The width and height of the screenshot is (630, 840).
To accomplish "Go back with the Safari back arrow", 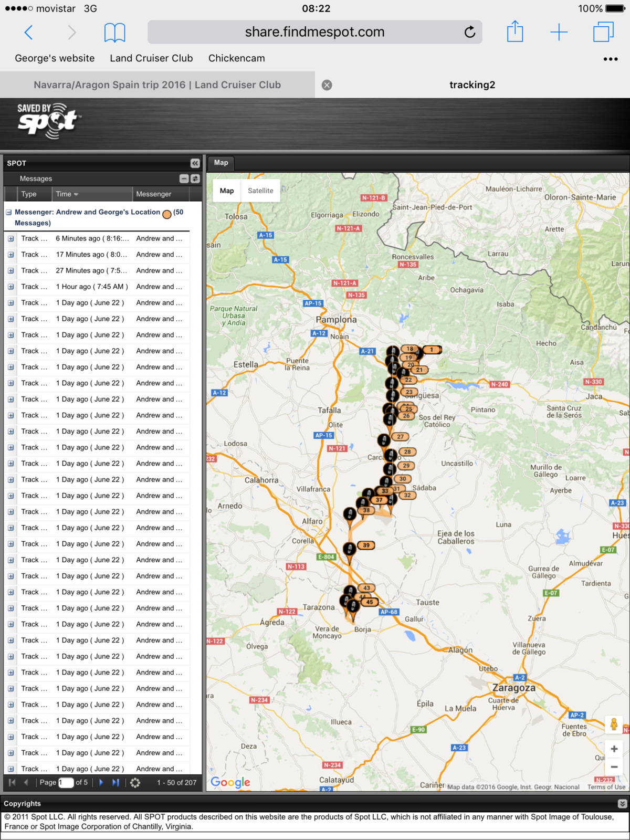I will coord(29,33).
